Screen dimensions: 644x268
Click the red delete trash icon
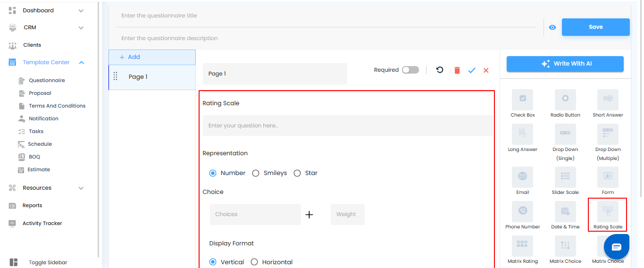(x=457, y=70)
